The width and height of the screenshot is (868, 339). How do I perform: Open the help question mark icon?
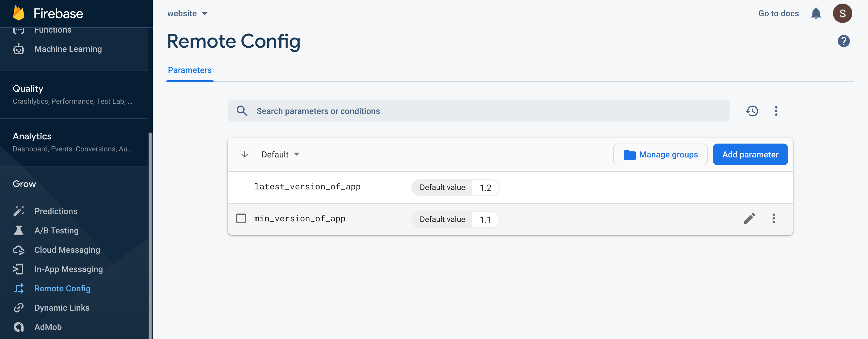pyautogui.click(x=844, y=41)
